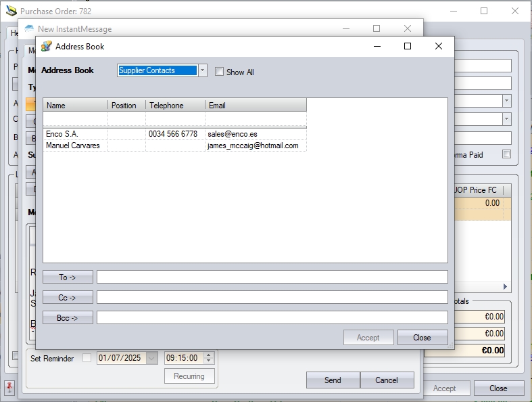Expand the upper dropdown in Purchase Order window
This screenshot has height=402, width=532.
[506, 101]
